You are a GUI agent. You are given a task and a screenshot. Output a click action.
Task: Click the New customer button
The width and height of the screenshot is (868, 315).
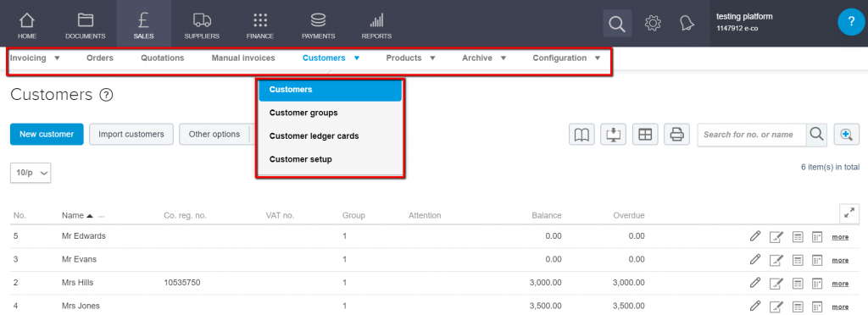[x=47, y=135]
